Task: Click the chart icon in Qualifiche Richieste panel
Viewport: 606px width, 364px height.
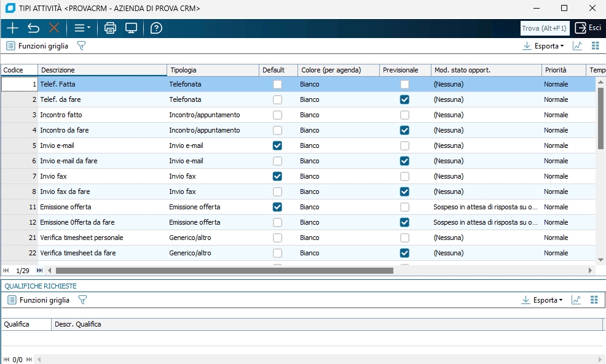Action: click(576, 300)
